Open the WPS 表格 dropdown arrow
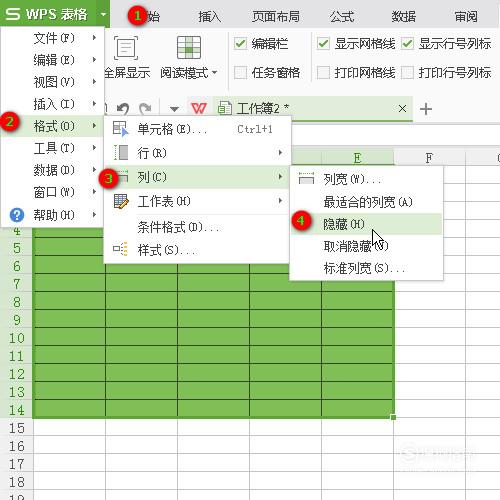 pyautogui.click(x=103, y=14)
